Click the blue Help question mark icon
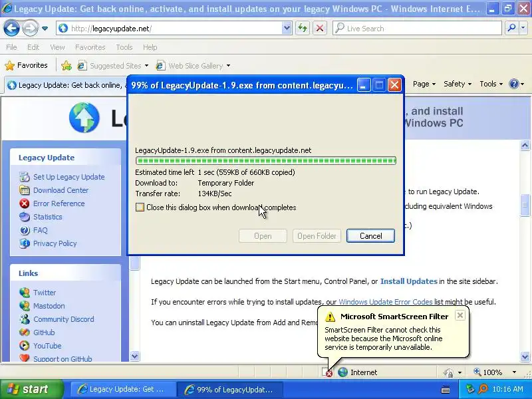 [x=514, y=84]
